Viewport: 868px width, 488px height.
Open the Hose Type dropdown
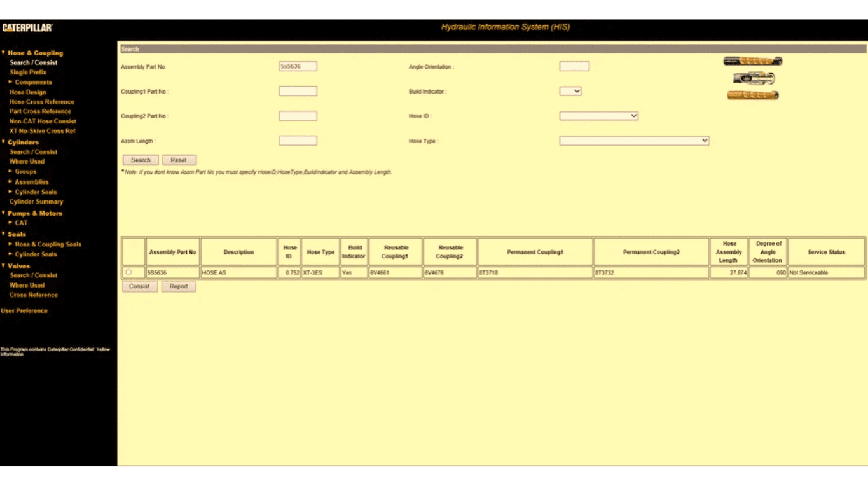[x=634, y=141]
